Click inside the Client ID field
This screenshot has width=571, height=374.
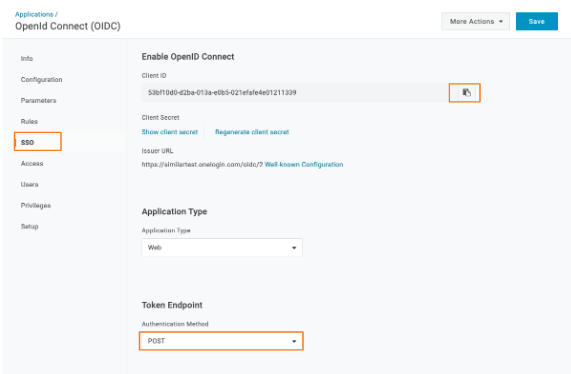pyautogui.click(x=295, y=92)
